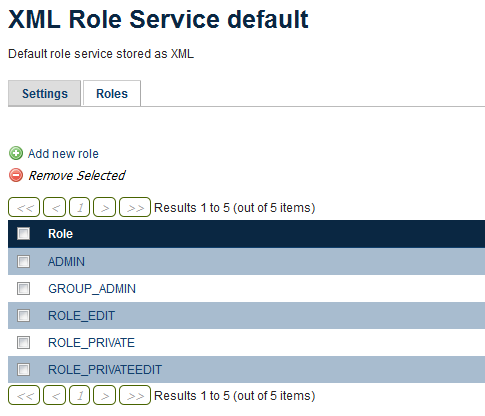This screenshot has width=485, height=416.
Task: Go to first page in bottom pager
Action: pyautogui.click(x=24, y=395)
